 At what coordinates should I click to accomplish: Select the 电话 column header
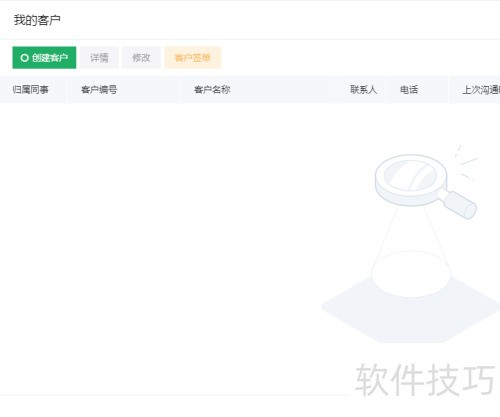[x=409, y=90]
